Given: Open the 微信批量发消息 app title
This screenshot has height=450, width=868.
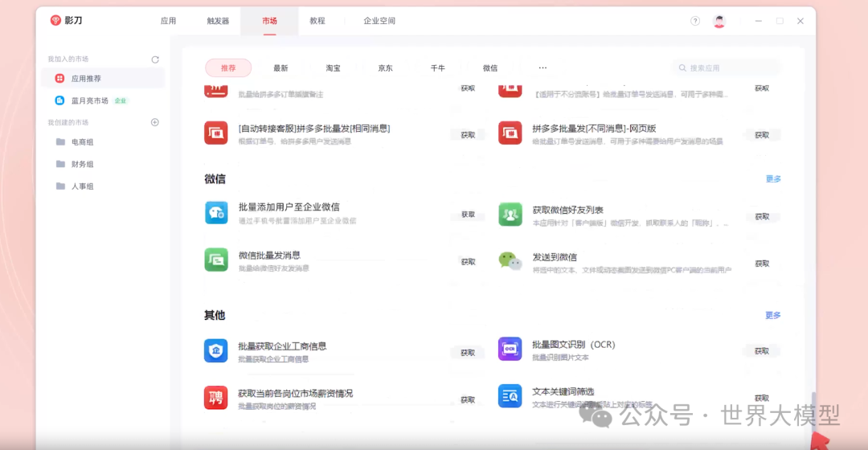Looking at the screenshot, I should (269, 256).
